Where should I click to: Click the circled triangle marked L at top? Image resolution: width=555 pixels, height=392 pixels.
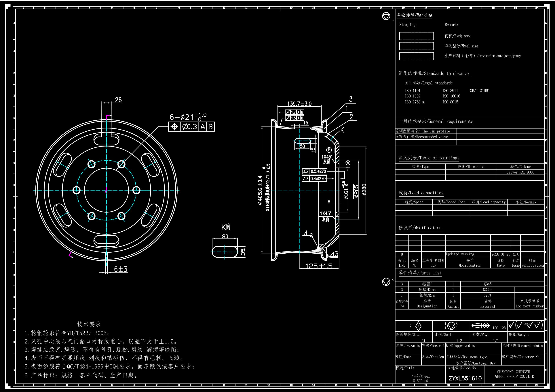click(x=386, y=16)
